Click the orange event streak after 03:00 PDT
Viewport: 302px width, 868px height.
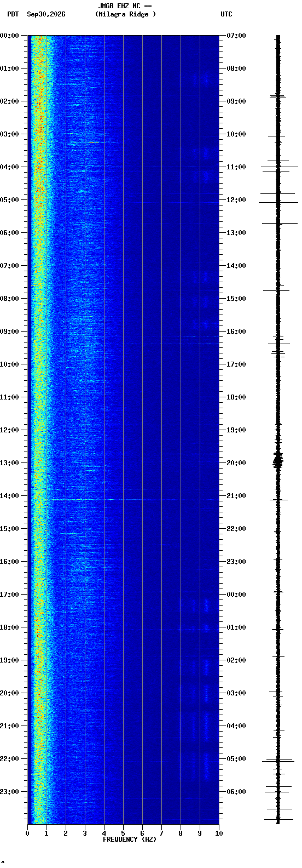[94, 142]
